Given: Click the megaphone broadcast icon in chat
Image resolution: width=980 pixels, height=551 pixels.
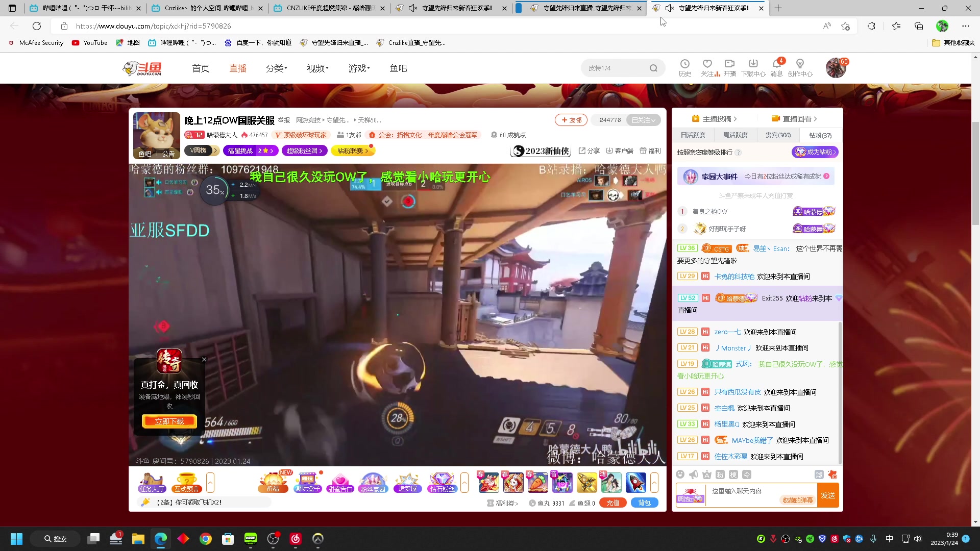Looking at the screenshot, I should pos(693,474).
